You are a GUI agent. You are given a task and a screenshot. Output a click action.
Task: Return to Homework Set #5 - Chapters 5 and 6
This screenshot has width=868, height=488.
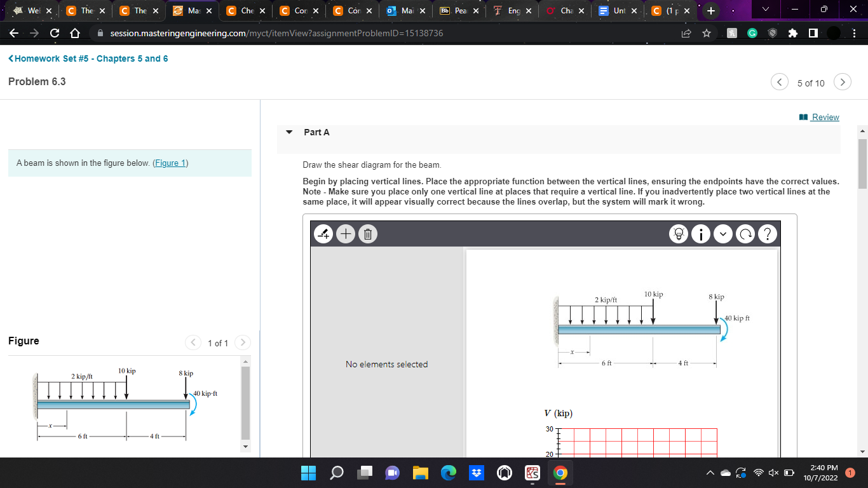point(88,58)
